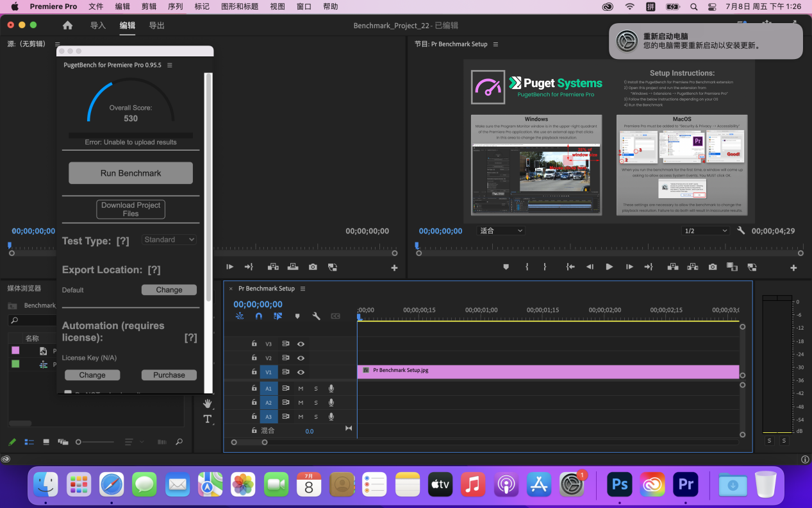Go to In point in Program monitor
Viewport: 812px width, 508px height.
(570, 267)
